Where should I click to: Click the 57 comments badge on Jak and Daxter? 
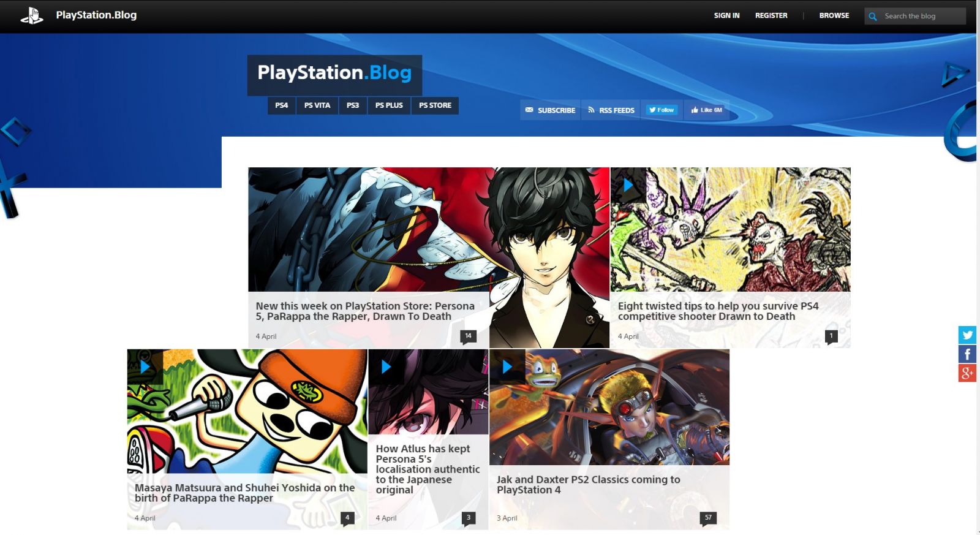point(708,518)
